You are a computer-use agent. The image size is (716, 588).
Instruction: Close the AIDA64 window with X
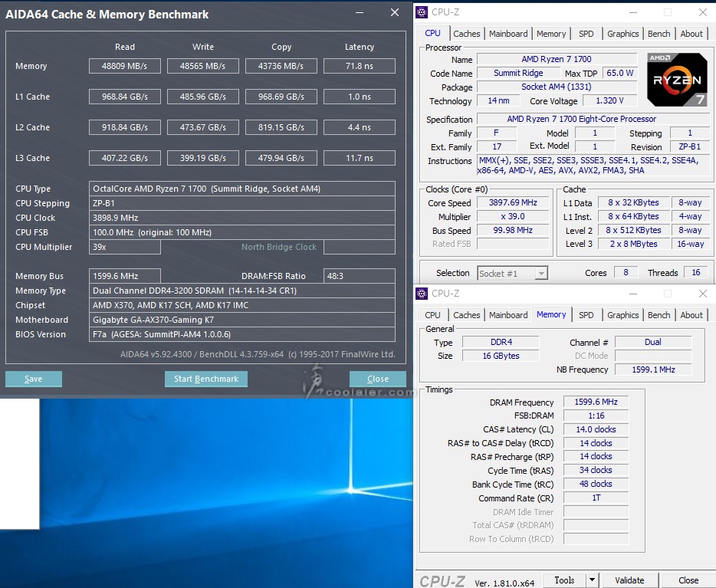[395, 13]
